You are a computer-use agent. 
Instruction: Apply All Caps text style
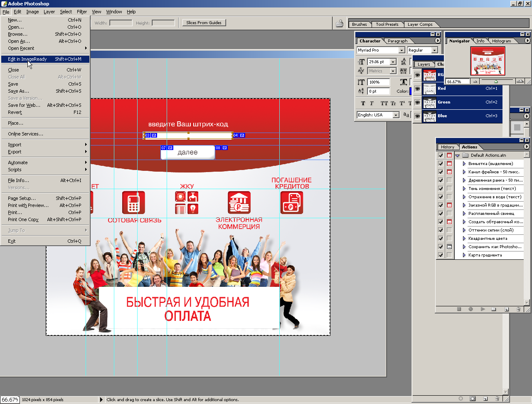[x=384, y=103]
